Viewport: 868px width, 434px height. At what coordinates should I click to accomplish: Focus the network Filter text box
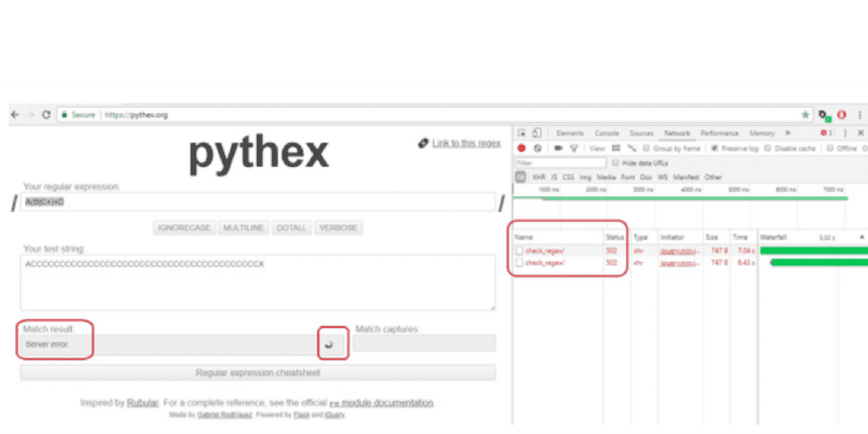[x=561, y=164]
